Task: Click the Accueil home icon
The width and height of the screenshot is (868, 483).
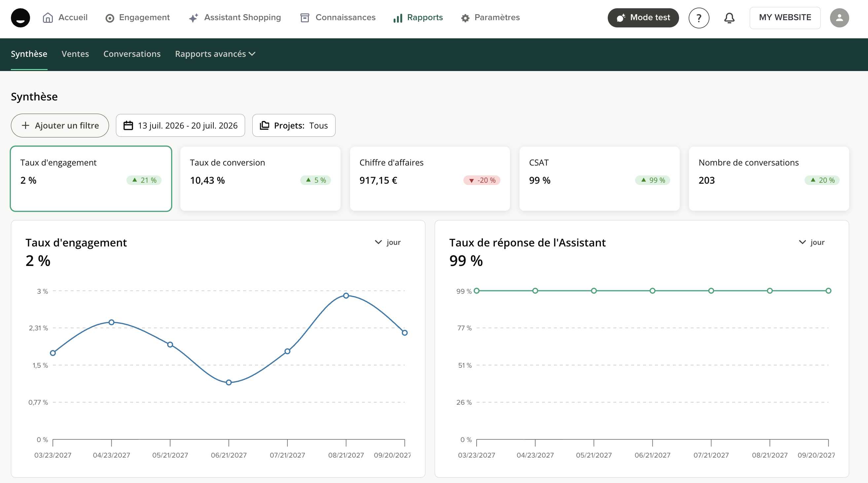Action: [x=48, y=18]
